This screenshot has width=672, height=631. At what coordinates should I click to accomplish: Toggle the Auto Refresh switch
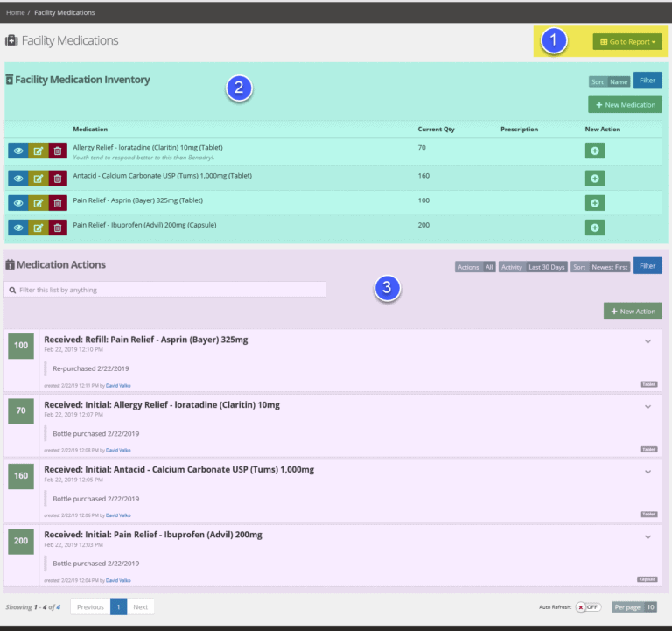[x=589, y=607]
